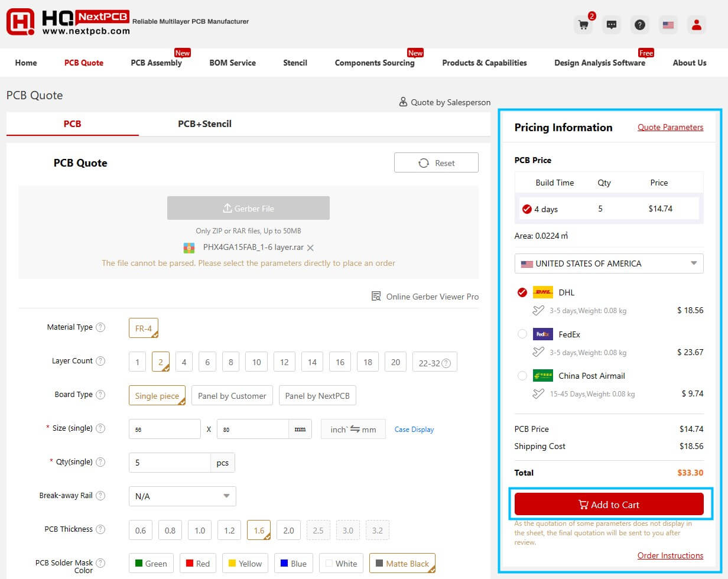728x579 pixels.
Task: Select FedEx shipping option
Action: (522, 334)
